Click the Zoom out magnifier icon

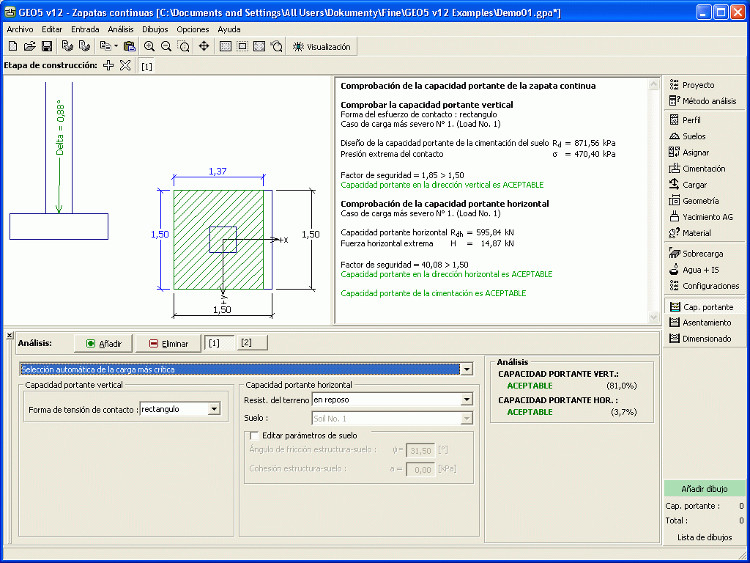tap(166, 46)
